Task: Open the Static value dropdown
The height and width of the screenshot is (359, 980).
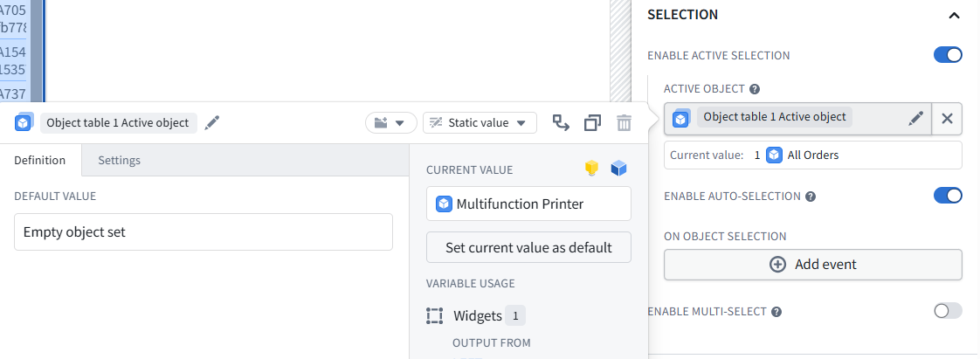Action: pyautogui.click(x=480, y=122)
